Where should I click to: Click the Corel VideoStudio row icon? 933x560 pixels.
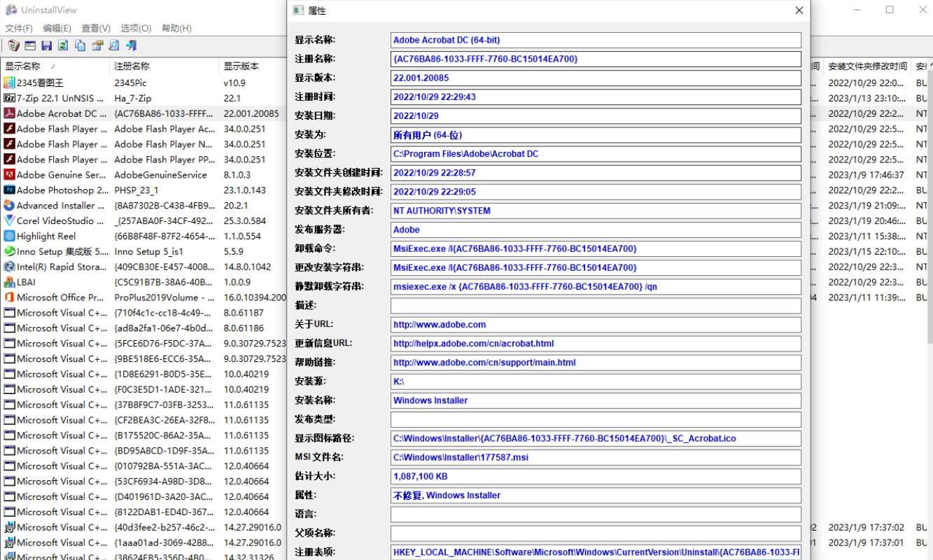[x=10, y=220]
